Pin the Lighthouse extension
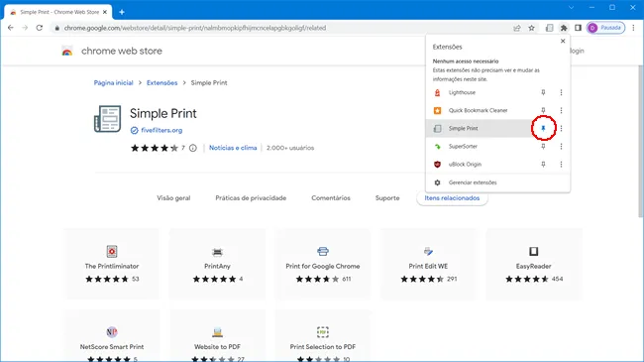Image resolution: width=644 pixels, height=362 pixels. tap(543, 92)
